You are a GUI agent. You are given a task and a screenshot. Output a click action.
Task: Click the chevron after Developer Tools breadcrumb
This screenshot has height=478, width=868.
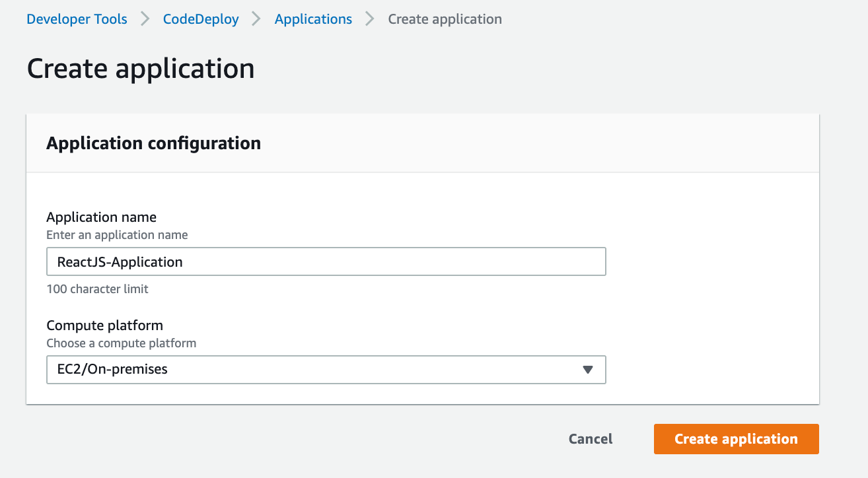pos(145,19)
